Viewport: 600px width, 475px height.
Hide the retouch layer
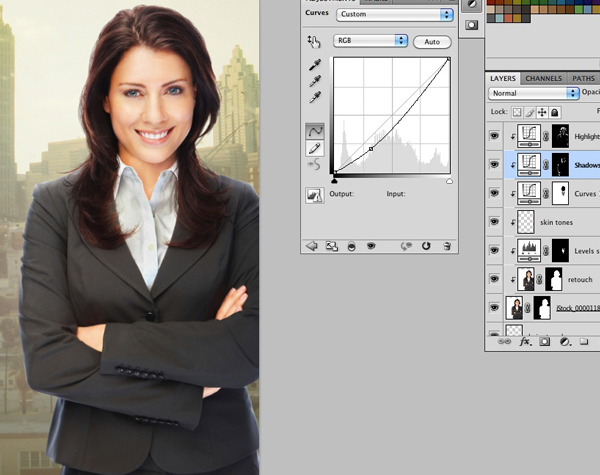494,280
